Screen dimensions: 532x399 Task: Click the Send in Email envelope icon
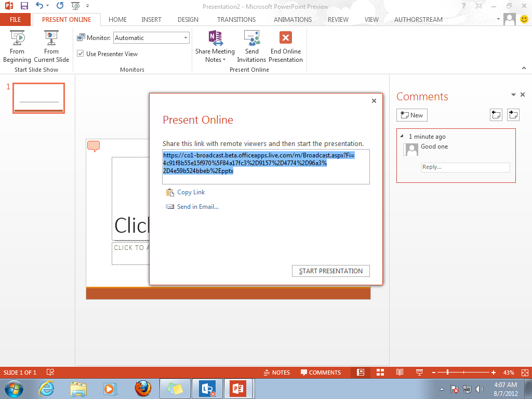coord(169,206)
